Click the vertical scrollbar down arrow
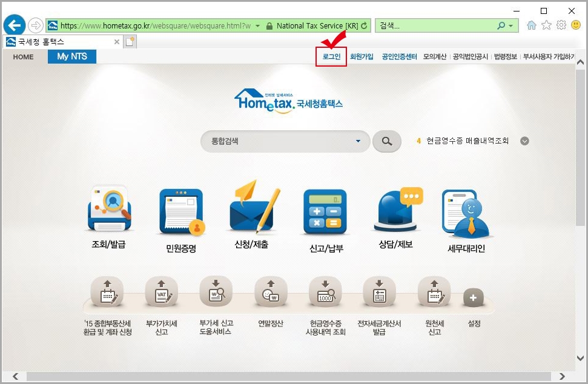 tap(580, 358)
